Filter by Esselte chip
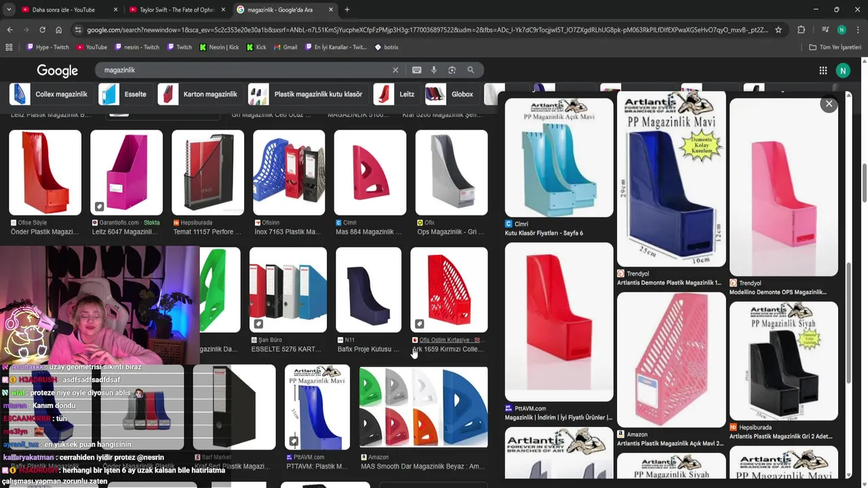Screen dimensions: 868x488 (123, 94)
